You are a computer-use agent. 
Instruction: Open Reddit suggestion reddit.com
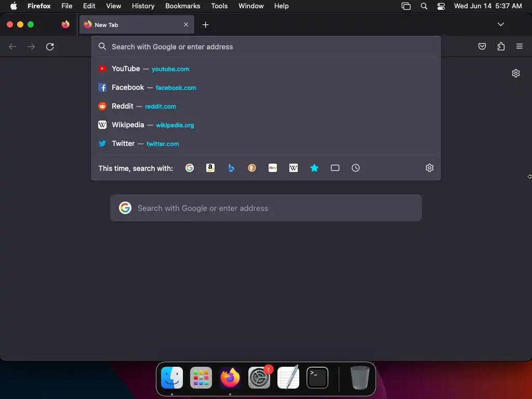click(266, 106)
